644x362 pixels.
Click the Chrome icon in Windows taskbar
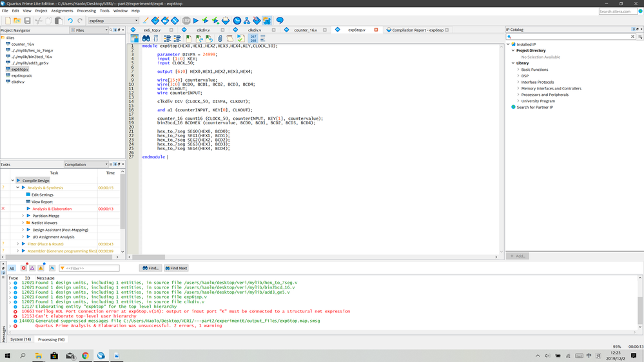coord(85,356)
